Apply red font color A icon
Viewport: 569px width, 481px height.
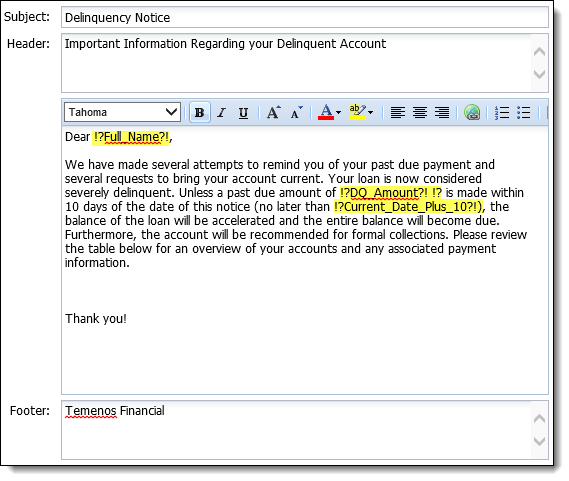(x=326, y=112)
